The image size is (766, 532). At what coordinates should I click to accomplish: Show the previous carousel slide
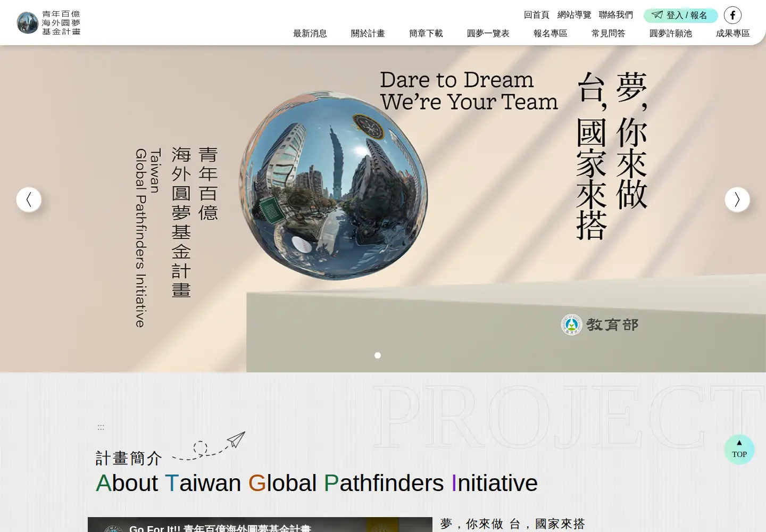coord(29,199)
